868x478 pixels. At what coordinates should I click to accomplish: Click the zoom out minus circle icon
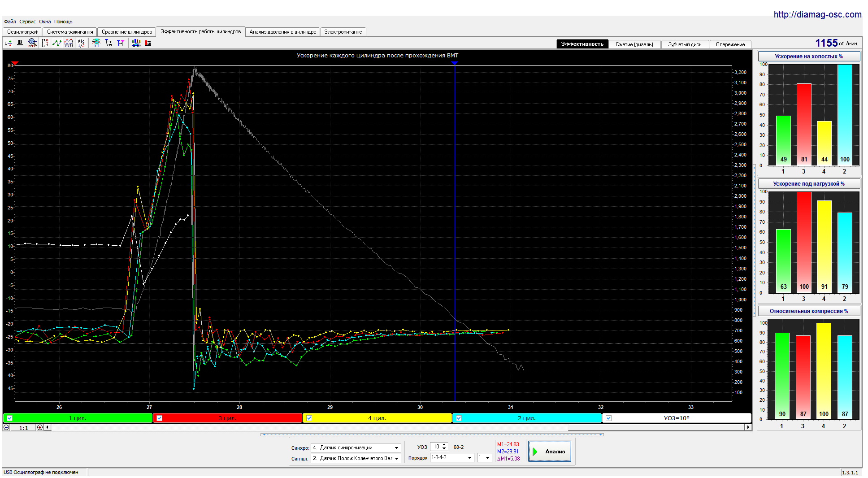point(6,427)
